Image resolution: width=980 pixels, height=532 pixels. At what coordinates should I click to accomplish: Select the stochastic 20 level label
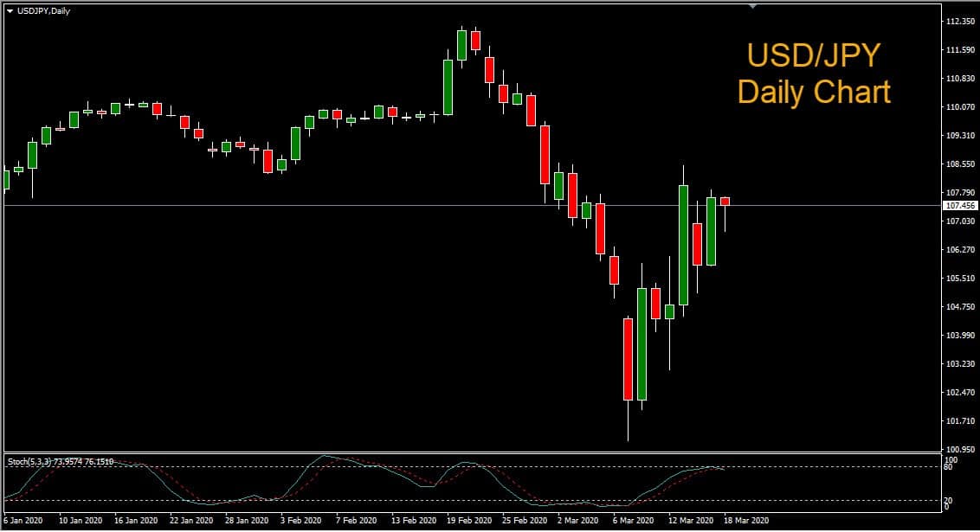948,500
